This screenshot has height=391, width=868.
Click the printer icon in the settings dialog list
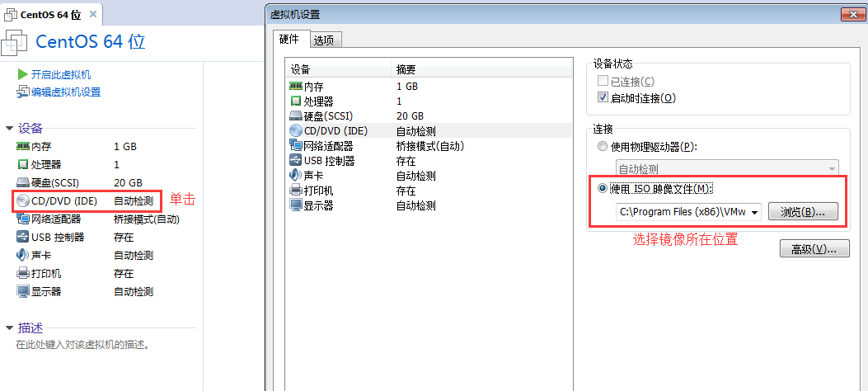click(x=296, y=191)
